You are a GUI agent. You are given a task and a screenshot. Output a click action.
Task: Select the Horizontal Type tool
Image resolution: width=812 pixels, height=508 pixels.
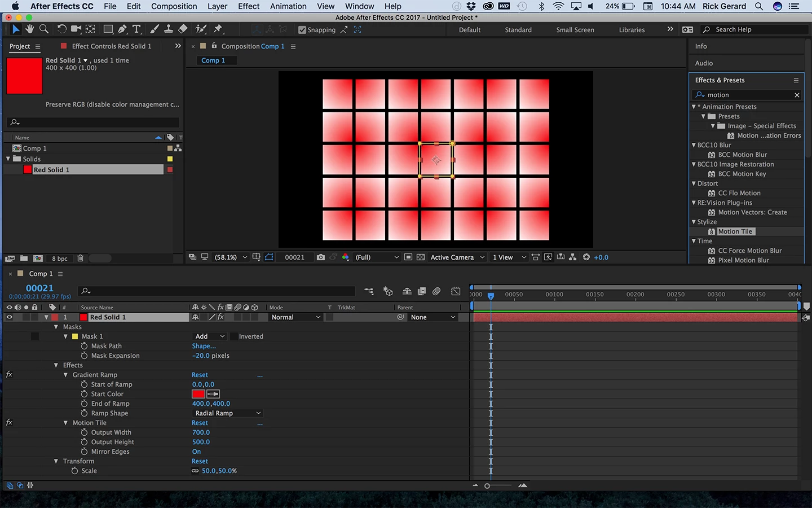tap(136, 29)
